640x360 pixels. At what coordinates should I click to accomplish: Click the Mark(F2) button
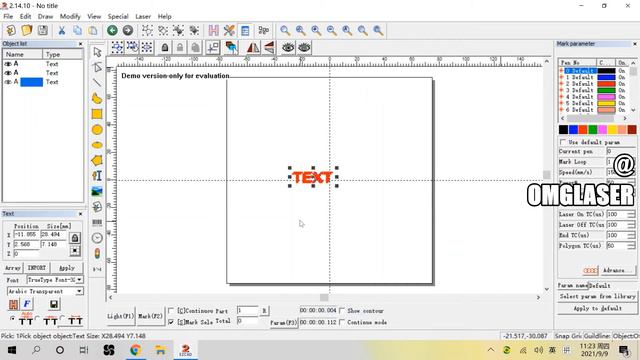tap(150, 316)
